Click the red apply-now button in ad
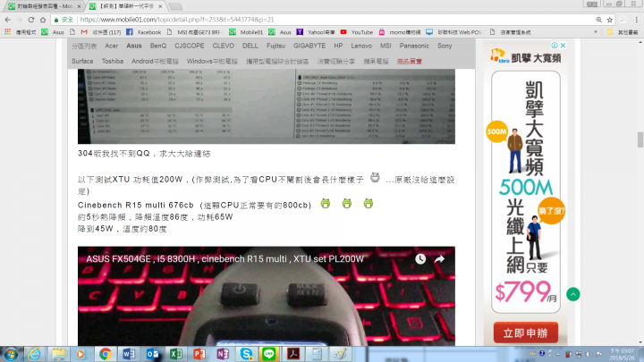This screenshot has width=644, height=362. click(526, 333)
